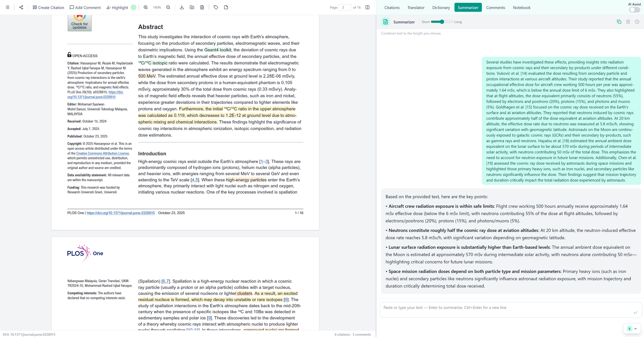Click the page number input field
Viewport: 644px width, 337px height.
point(345,7)
